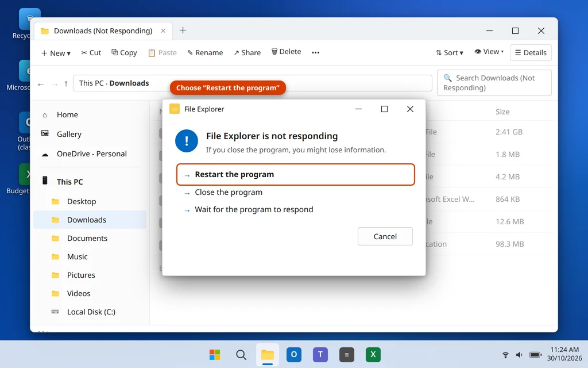
Task: Maximize the File Explorer dialog
Action: (x=384, y=109)
